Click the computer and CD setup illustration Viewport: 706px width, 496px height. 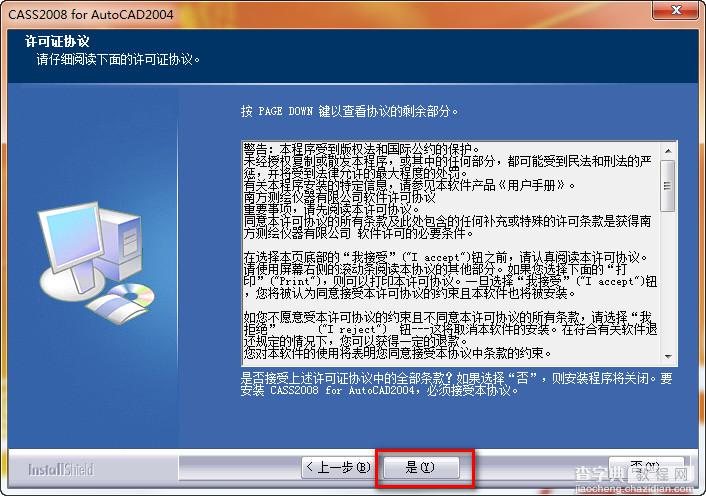96,262
